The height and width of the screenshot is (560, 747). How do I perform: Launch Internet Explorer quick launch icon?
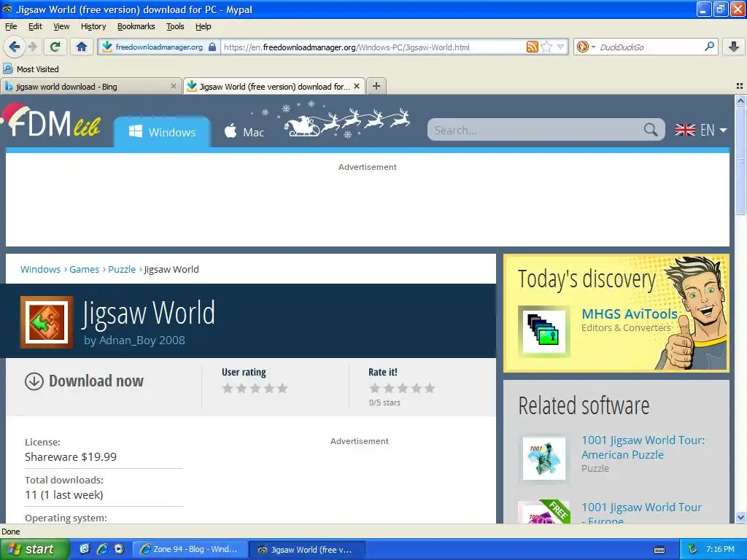pos(102,549)
